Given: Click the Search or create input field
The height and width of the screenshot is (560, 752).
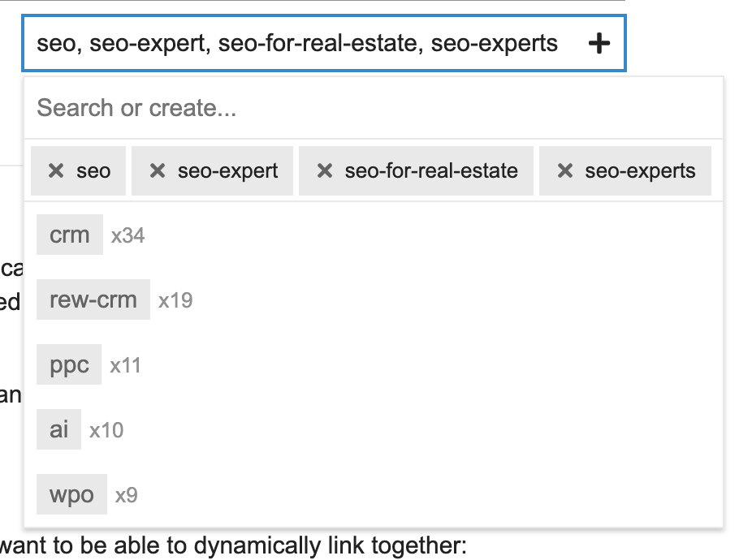Looking at the screenshot, I should tap(374, 108).
